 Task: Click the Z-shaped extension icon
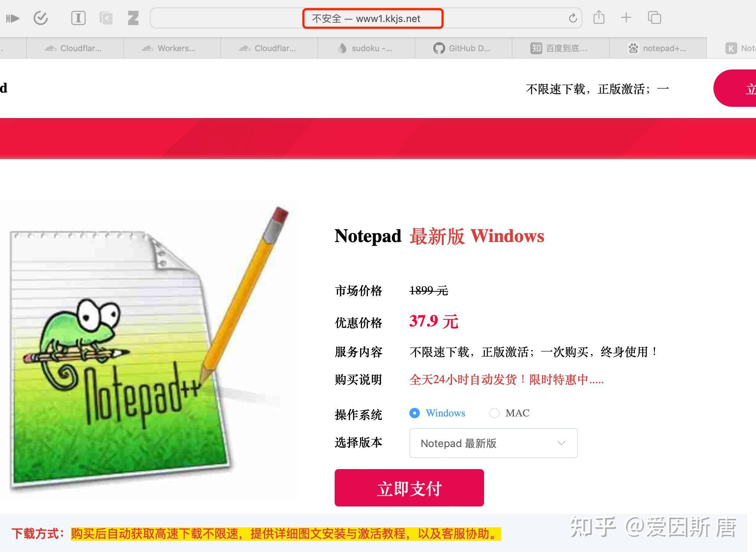(133, 18)
